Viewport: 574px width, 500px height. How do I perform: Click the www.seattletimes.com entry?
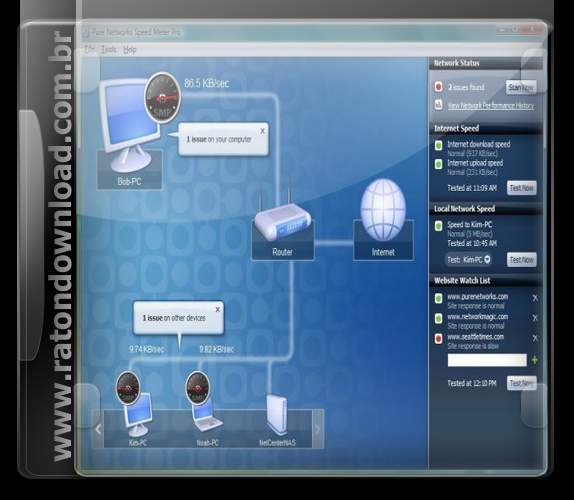(476, 337)
